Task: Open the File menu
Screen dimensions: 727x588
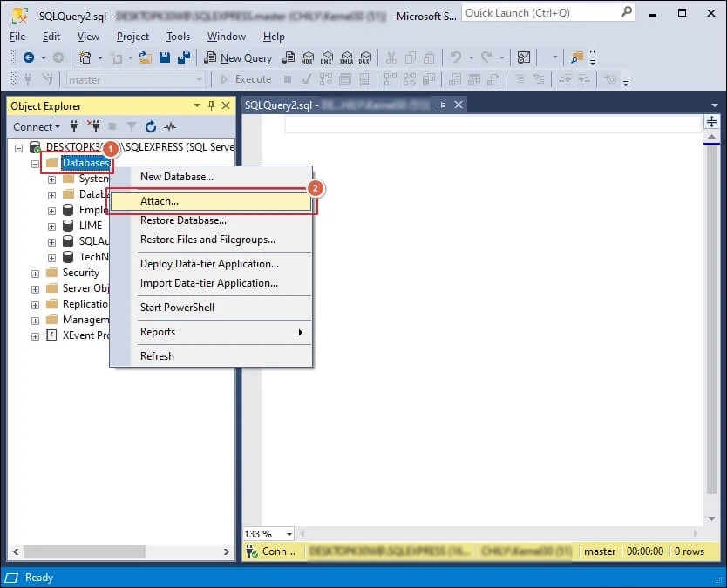Action: (x=17, y=37)
